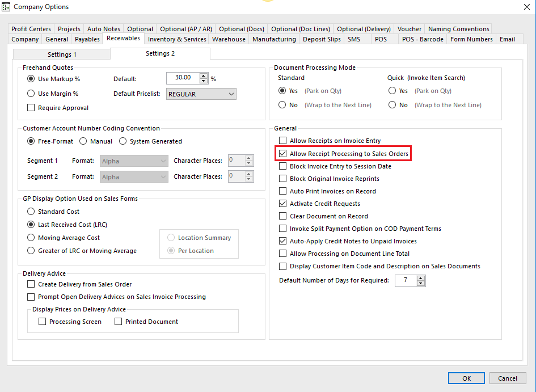
Task: Choose Free-Format coding convention
Action: click(31, 141)
